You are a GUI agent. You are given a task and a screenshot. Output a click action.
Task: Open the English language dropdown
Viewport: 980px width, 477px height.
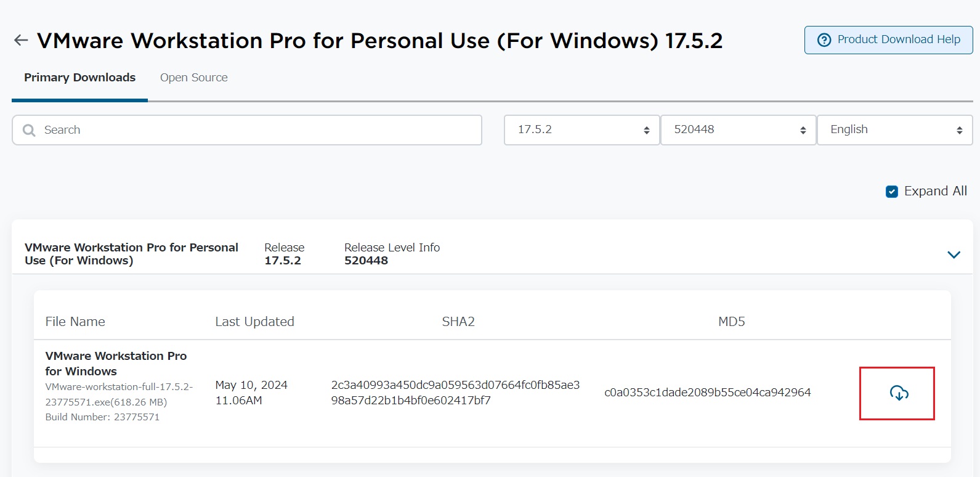click(894, 130)
